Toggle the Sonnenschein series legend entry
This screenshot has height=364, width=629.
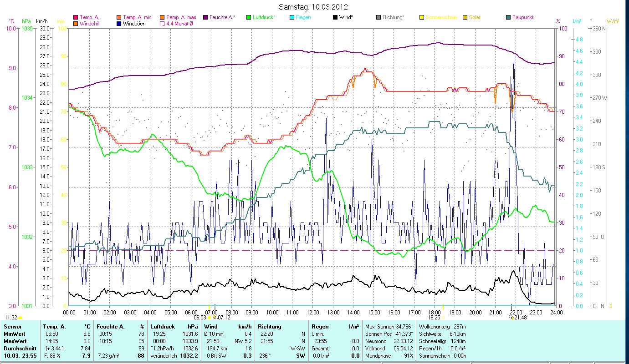438,18
